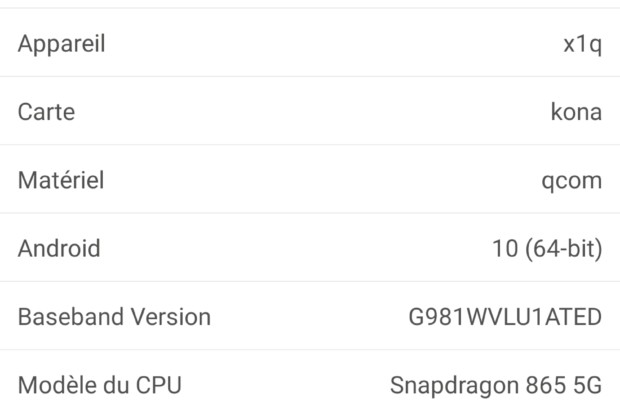This screenshot has height=410, width=620.
Task: Select the qcom hardware value
Action: point(571,181)
